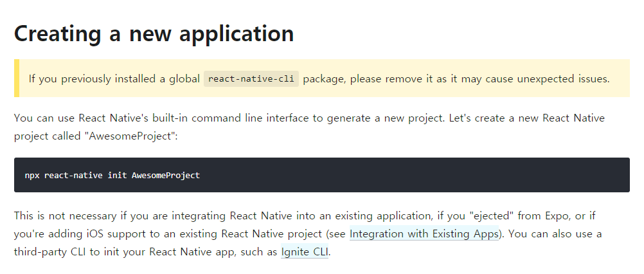Follow the Ignite CLI link

pyautogui.click(x=305, y=252)
